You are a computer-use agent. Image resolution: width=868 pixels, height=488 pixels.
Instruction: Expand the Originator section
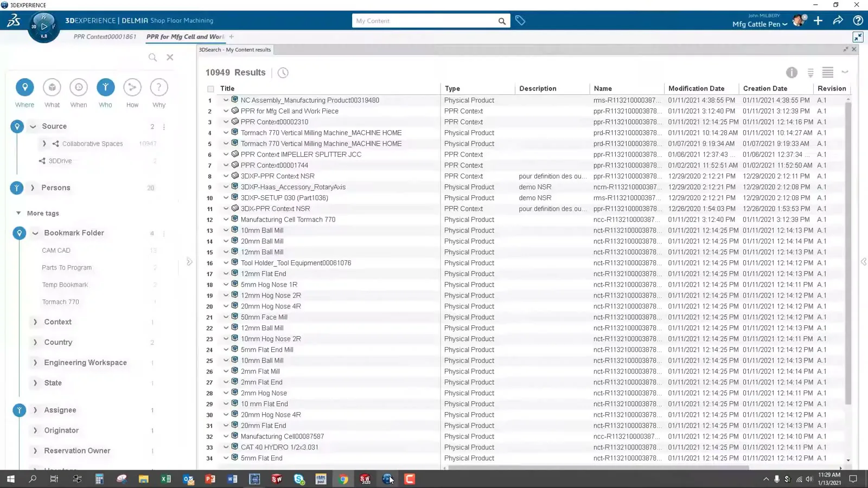35,431
